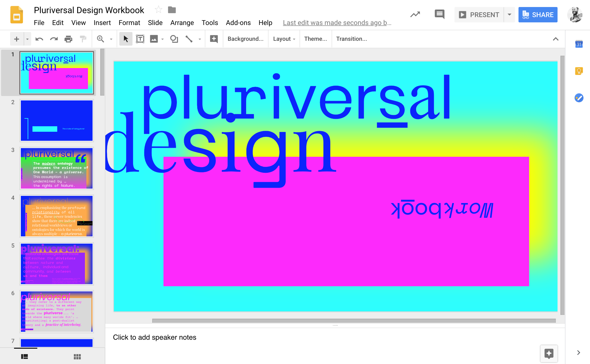The width and height of the screenshot is (590, 364).
Task: Select the shape tool icon
Action: [x=174, y=39]
